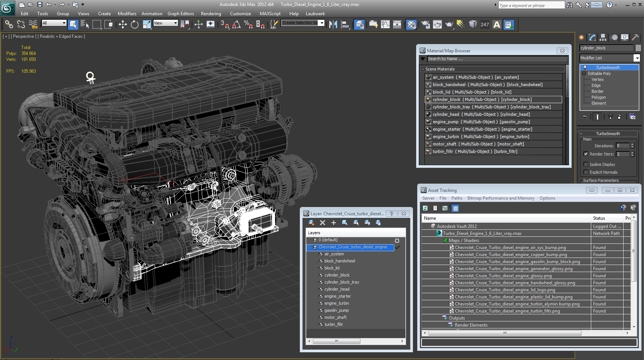Check the Explicit Normals option
Image resolution: width=644 pixels, height=360 pixels.
click(x=586, y=172)
